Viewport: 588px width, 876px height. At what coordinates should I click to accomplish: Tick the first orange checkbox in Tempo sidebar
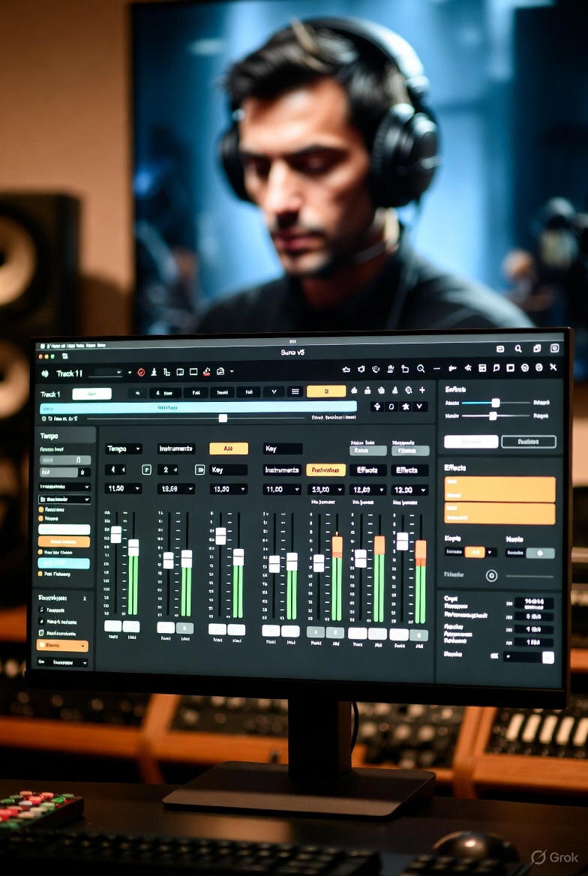pyautogui.click(x=40, y=509)
